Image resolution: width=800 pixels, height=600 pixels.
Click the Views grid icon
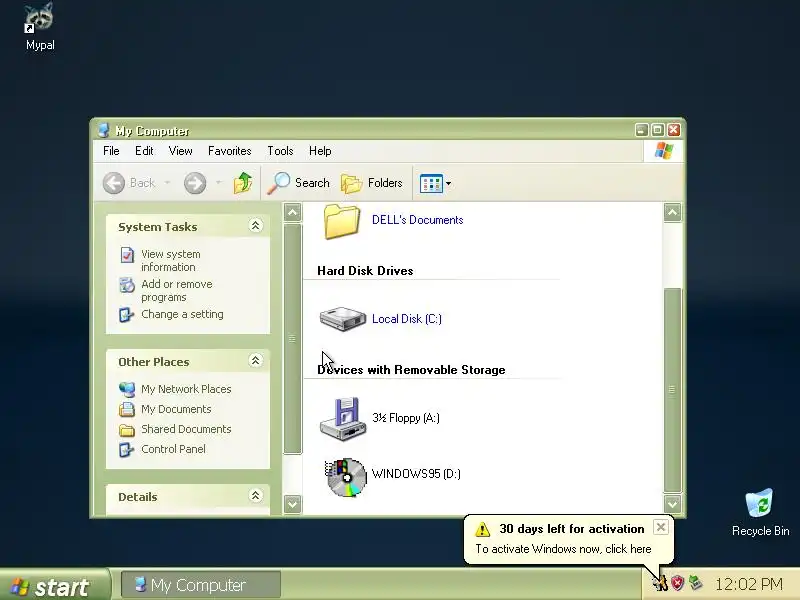[x=431, y=184]
